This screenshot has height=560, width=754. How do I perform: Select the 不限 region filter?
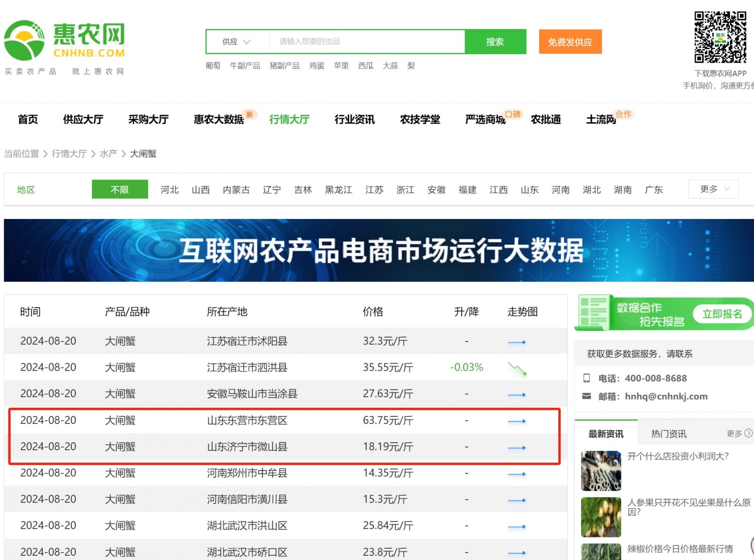tap(120, 189)
